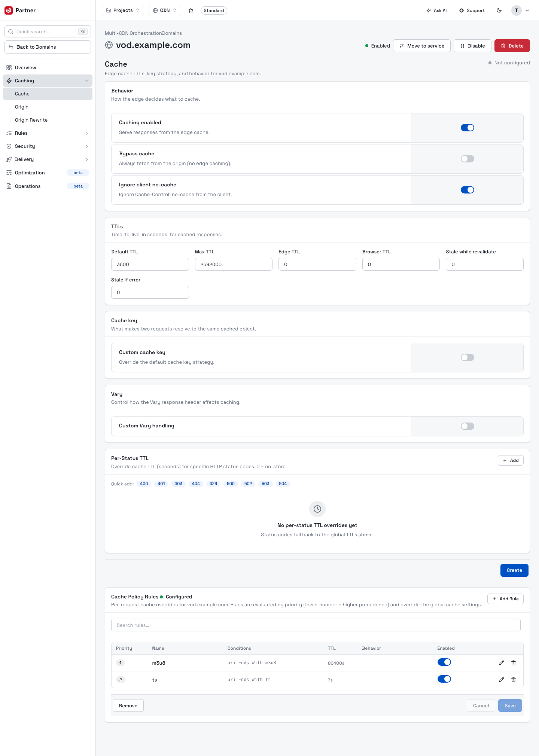Click the Optimization sliders icon in sidebar

click(9, 173)
